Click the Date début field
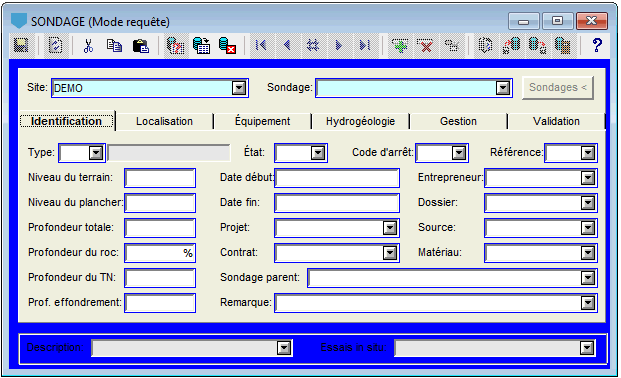 pyautogui.click(x=337, y=178)
